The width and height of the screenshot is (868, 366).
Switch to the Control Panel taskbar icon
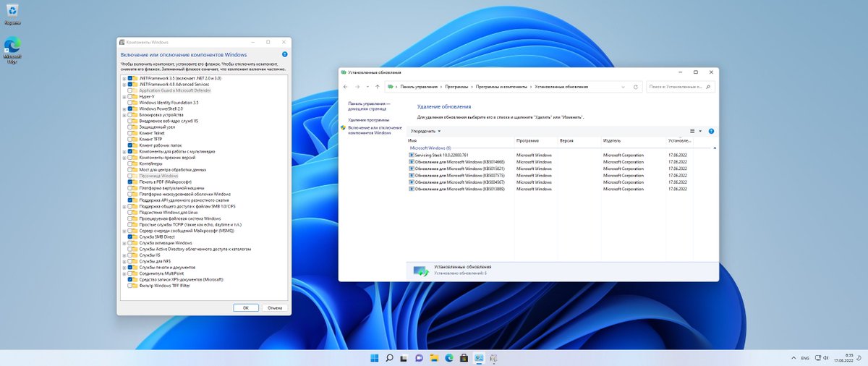(478, 357)
